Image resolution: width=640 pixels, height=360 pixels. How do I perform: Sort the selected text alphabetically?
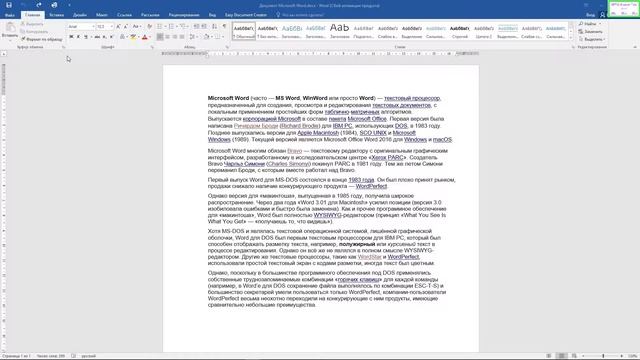coord(214,27)
